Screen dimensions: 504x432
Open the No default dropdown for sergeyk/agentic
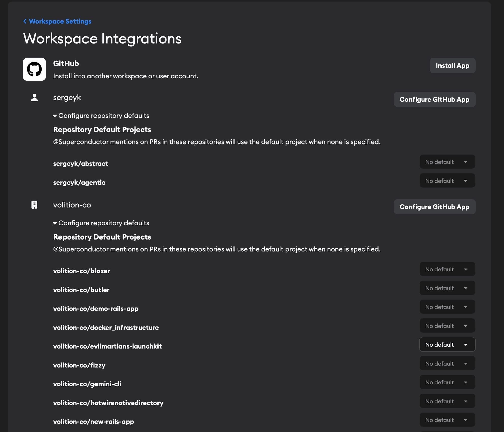[447, 181]
